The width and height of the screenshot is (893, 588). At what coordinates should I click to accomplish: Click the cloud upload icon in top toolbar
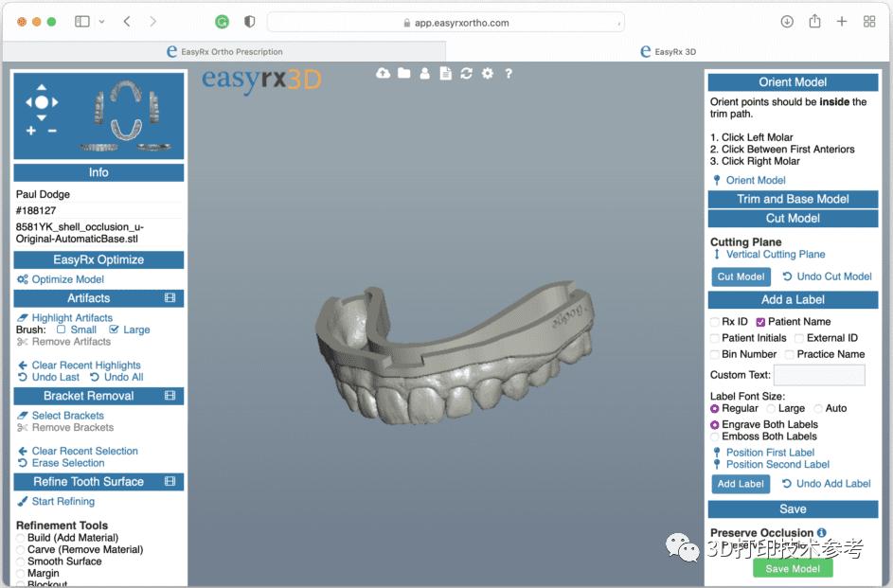tap(383, 74)
